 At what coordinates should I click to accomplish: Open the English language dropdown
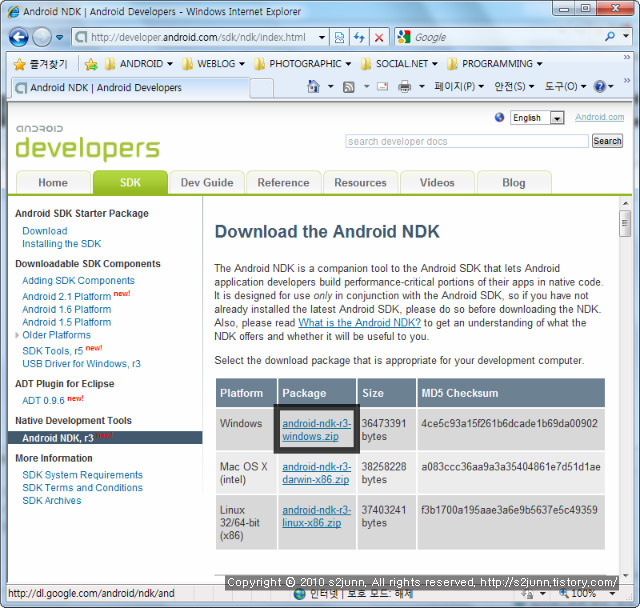tap(537, 118)
